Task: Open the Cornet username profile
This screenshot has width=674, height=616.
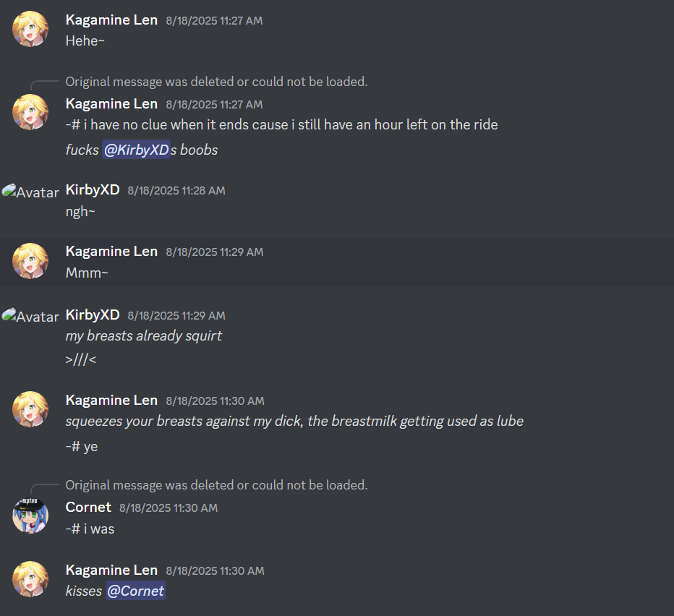Action: pyautogui.click(x=88, y=508)
